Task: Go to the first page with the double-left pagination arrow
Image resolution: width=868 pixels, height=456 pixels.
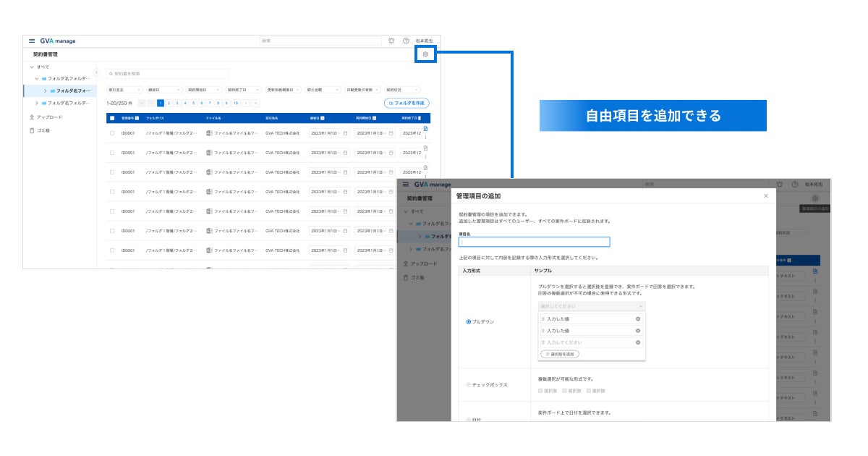Action: [x=142, y=104]
